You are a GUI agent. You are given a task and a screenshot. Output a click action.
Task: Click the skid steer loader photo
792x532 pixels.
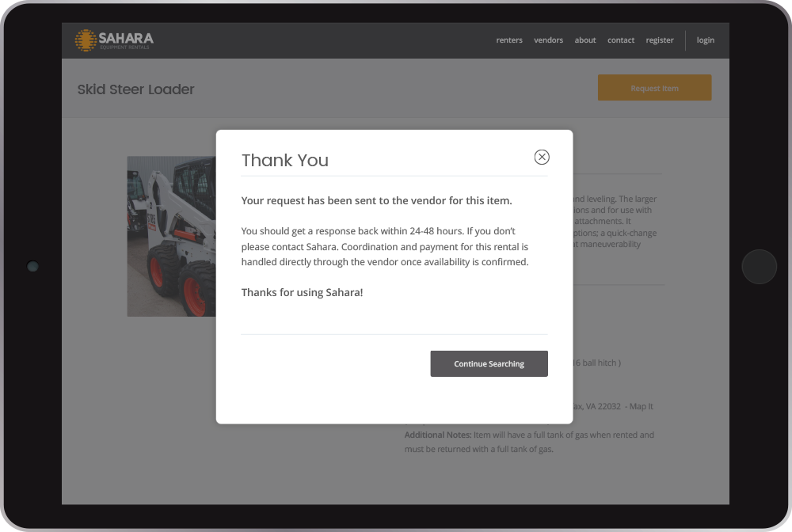point(171,236)
